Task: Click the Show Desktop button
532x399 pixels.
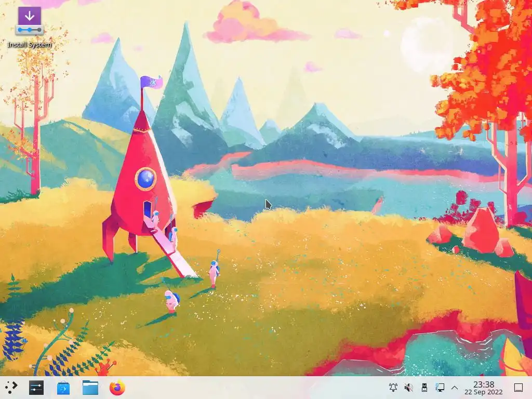Action: coord(518,388)
